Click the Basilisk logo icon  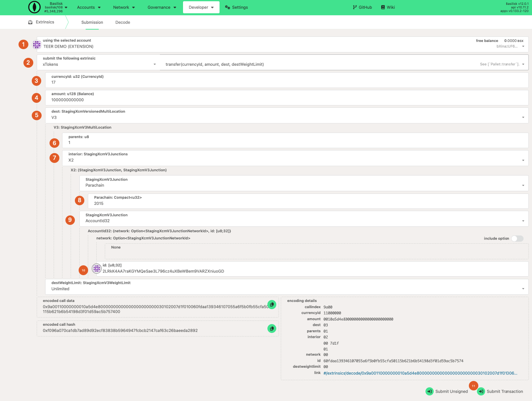pos(34,7)
